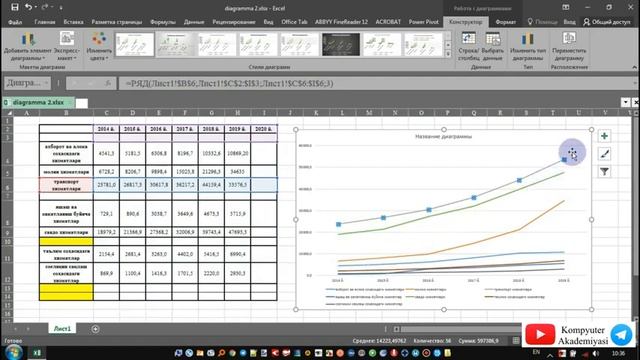
Task: Add a new sheet with the plus button
Action: (x=95, y=329)
